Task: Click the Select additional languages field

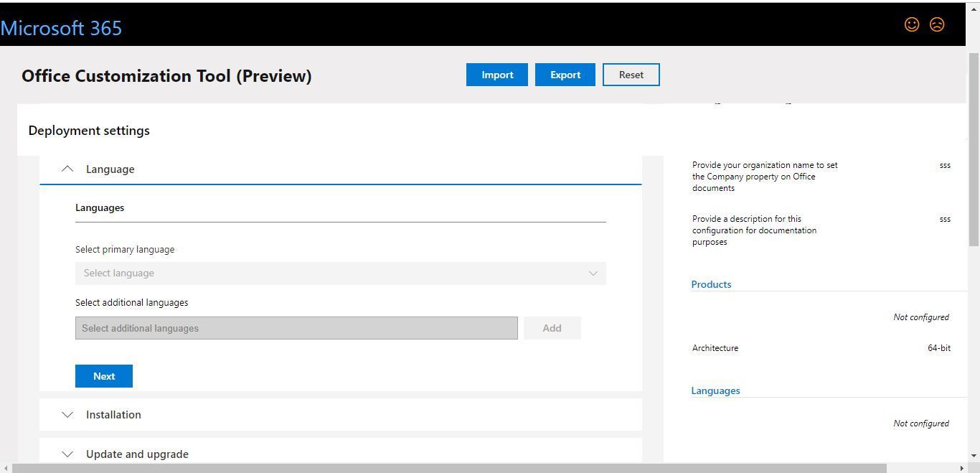Action: (296, 328)
